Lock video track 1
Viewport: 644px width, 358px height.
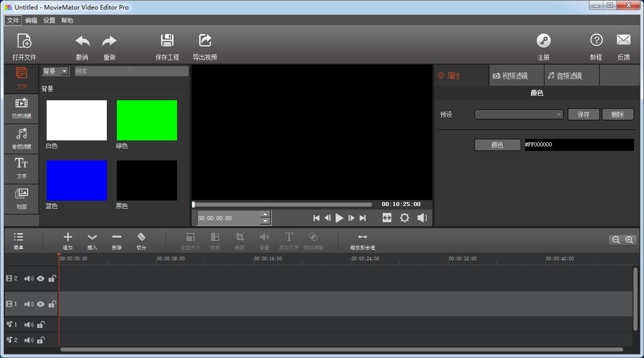(x=52, y=304)
